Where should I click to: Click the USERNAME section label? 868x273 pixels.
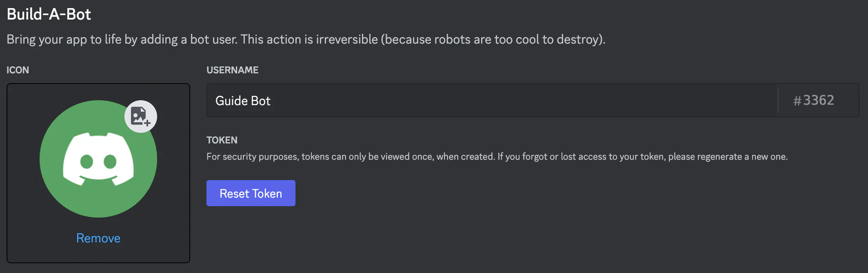click(x=232, y=70)
